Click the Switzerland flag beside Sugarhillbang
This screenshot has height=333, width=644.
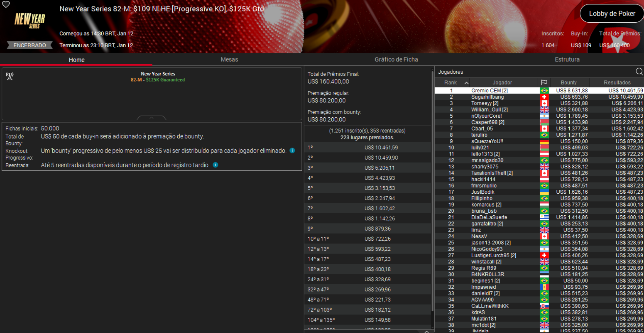544,97
